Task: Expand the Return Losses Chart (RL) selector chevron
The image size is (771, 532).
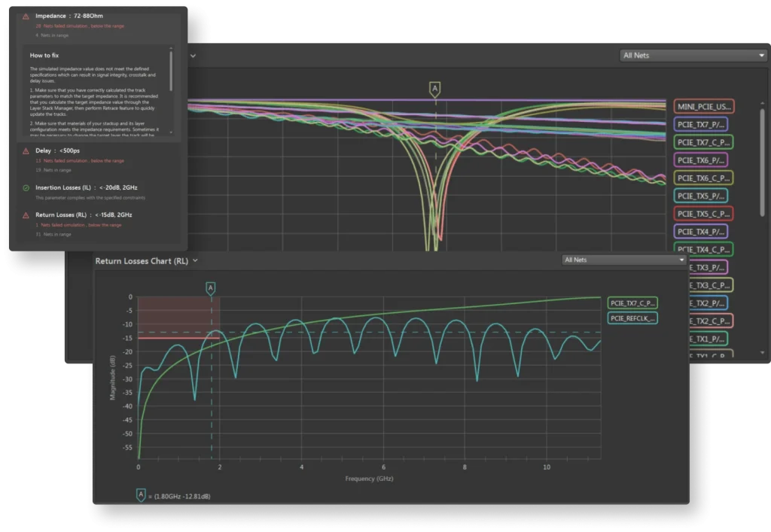Action: coord(195,261)
